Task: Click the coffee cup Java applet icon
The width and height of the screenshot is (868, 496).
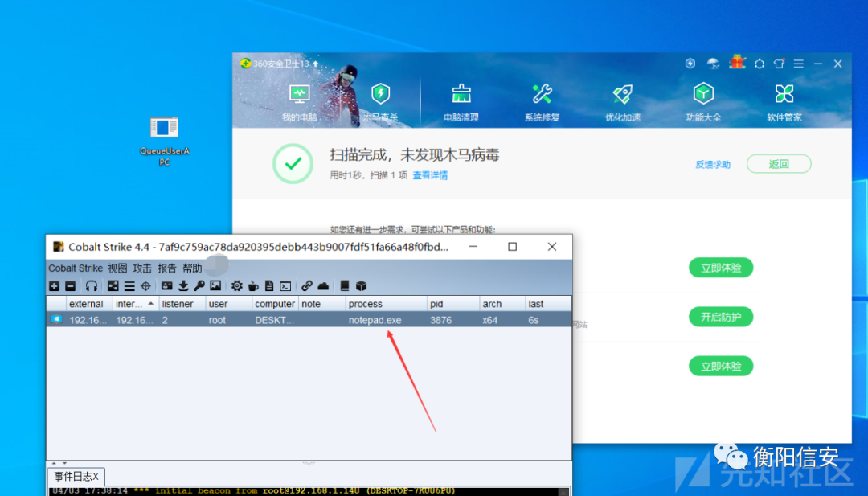Action: click(253, 285)
